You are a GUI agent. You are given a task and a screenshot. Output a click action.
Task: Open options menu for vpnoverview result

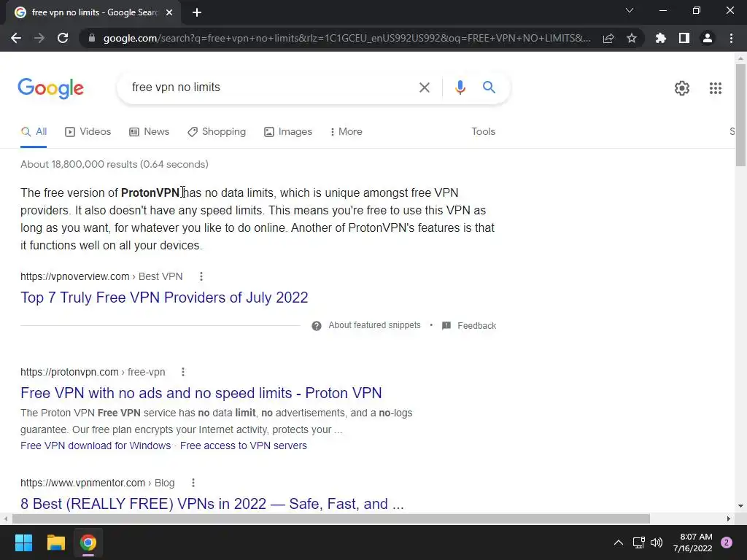click(201, 276)
